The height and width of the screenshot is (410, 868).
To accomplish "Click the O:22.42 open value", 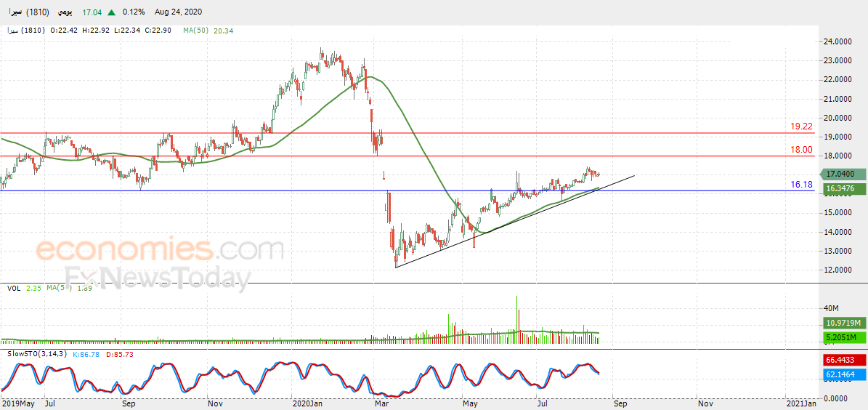I will (65, 31).
